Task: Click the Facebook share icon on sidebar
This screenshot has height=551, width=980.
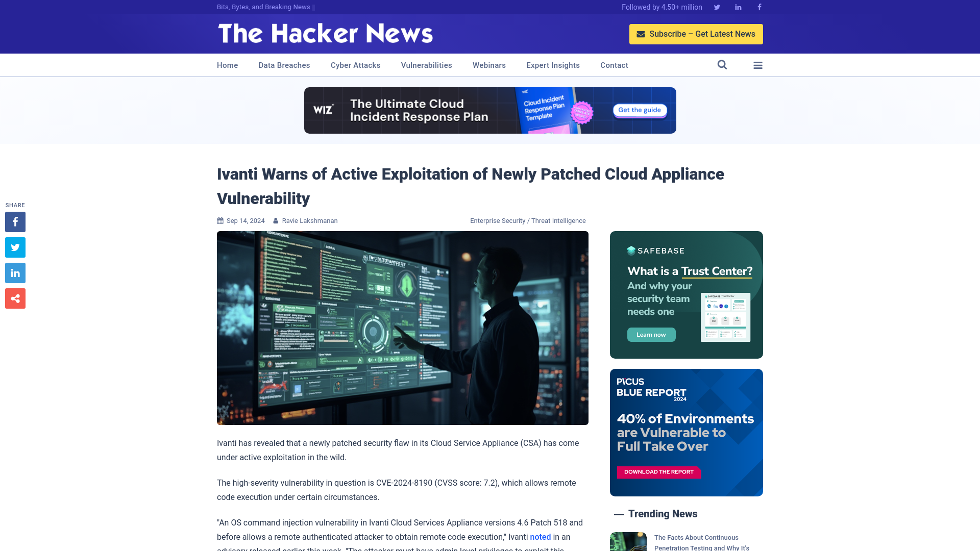Action: tap(15, 221)
